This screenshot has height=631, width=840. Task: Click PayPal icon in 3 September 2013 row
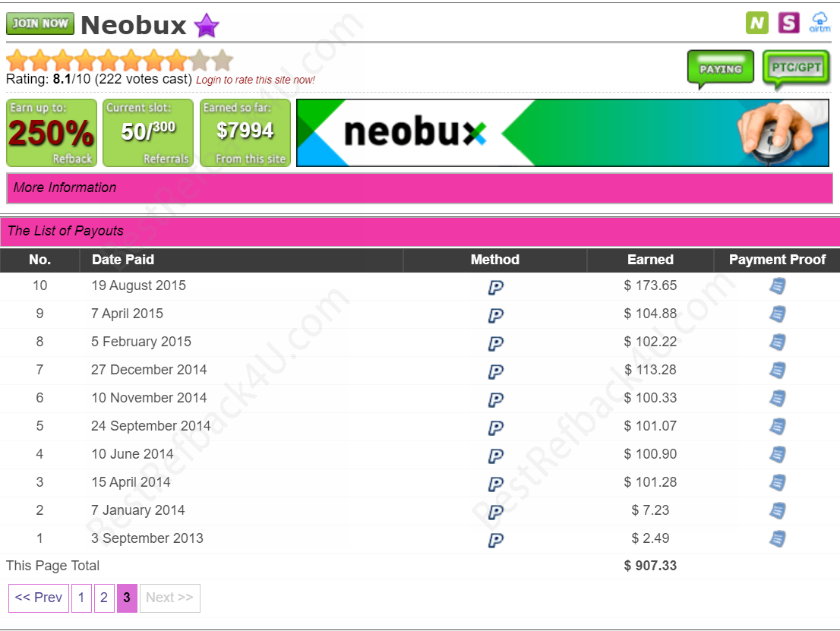tap(495, 541)
